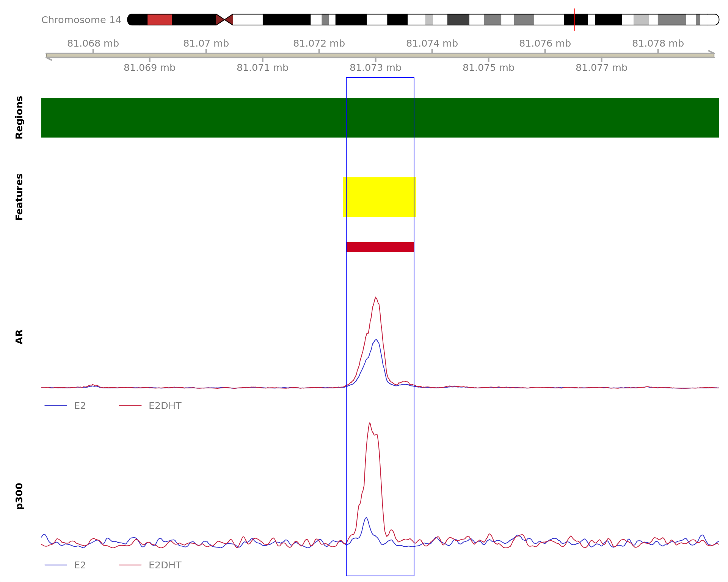Click the red feature bar below the yellow block
Screen dimensions: 728x582
380,247
